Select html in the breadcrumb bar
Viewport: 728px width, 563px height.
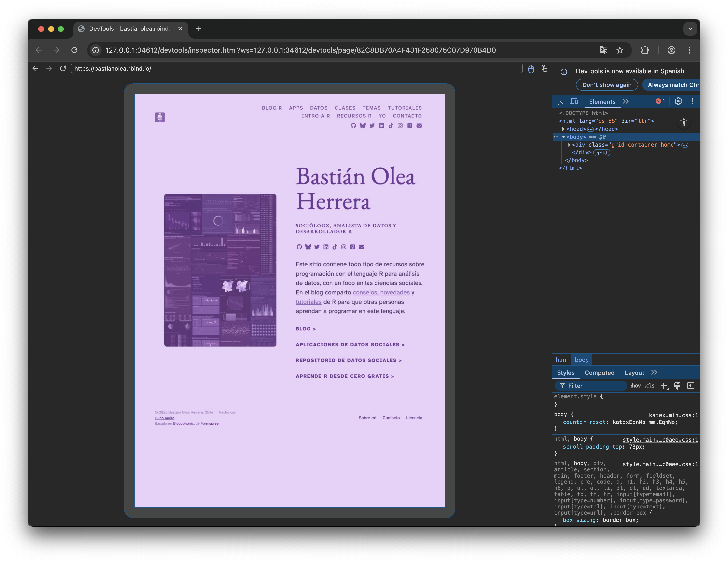tap(561, 360)
